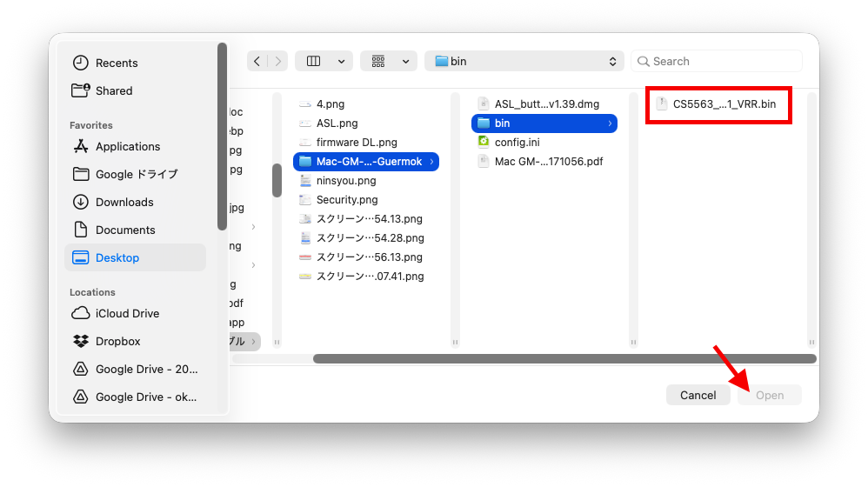Image resolution: width=868 pixels, height=487 pixels.
Task: Select the config.ini file
Action: [x=517, y=142]
